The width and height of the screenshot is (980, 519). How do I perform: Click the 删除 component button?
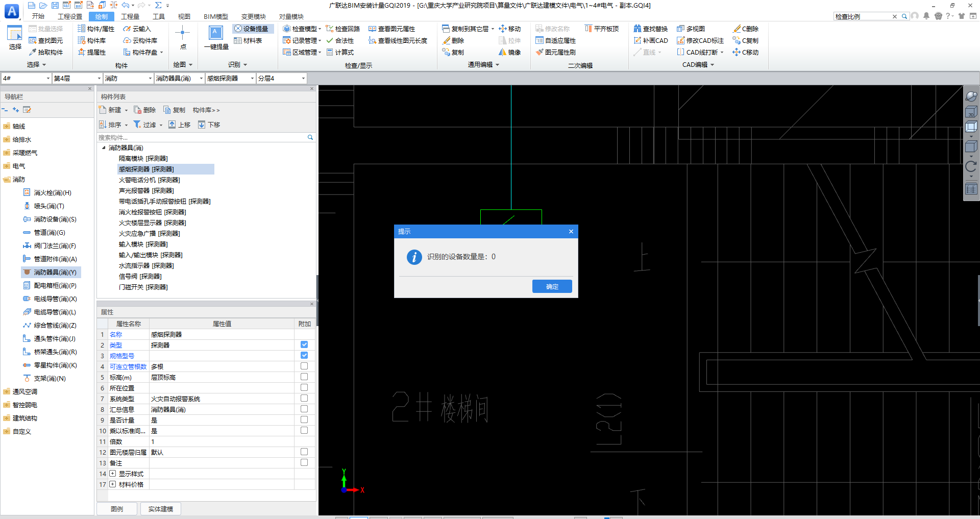(x=145, y=110)
